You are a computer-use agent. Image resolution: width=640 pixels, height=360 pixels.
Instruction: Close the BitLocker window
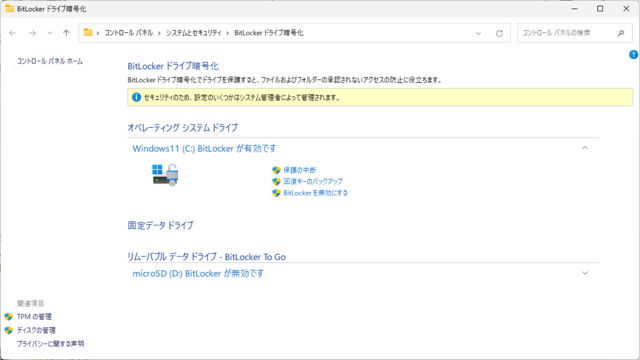(626, 9)
